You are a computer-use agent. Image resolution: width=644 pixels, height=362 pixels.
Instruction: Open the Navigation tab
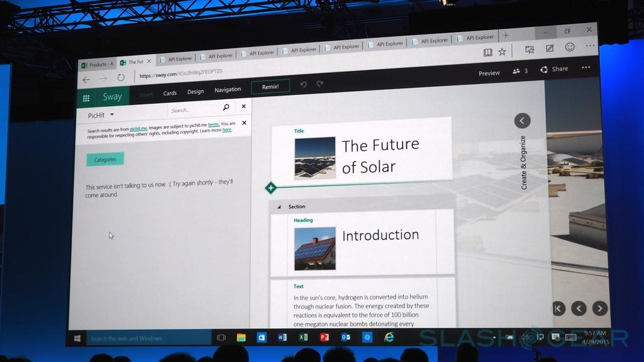coord(228,89)
